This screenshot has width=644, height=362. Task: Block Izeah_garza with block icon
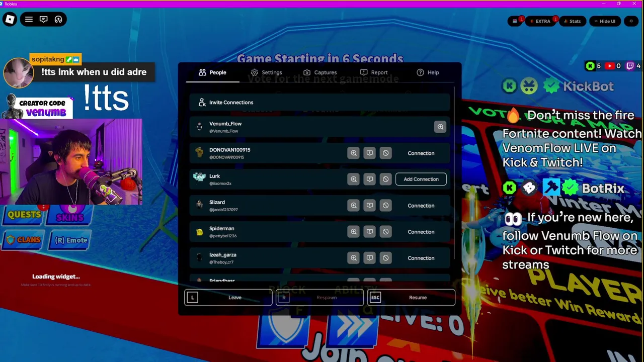[386, 257]
